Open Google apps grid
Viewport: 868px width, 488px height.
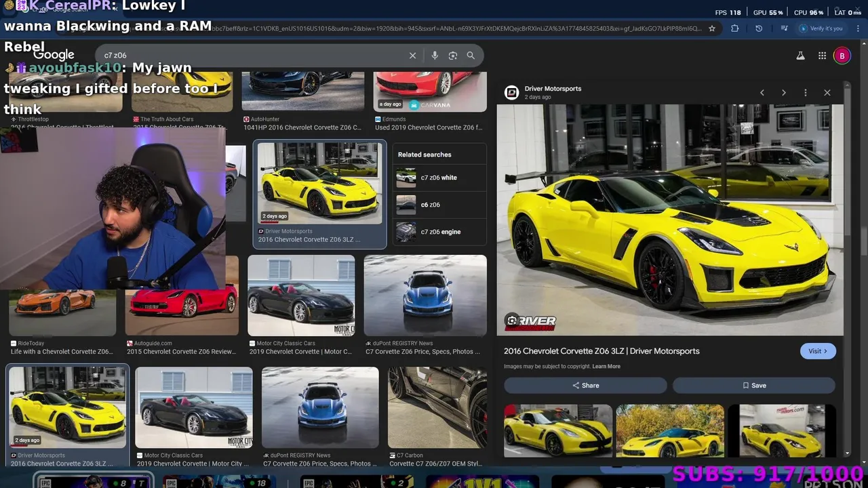pos(822,56)
